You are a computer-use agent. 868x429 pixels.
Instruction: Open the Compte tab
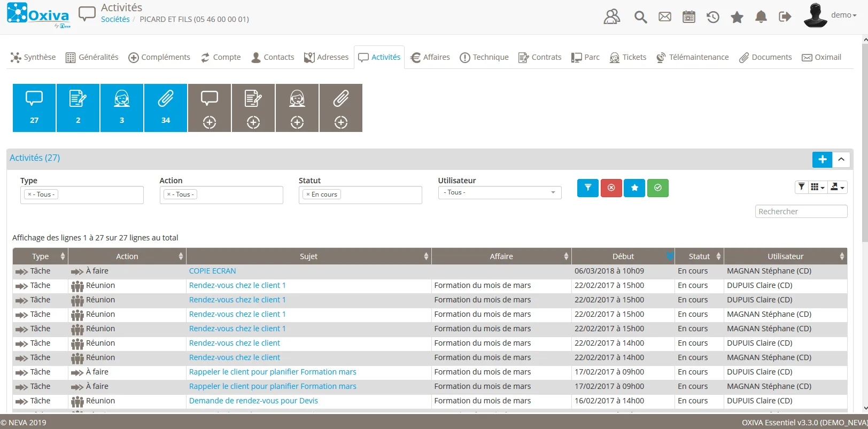221,57
